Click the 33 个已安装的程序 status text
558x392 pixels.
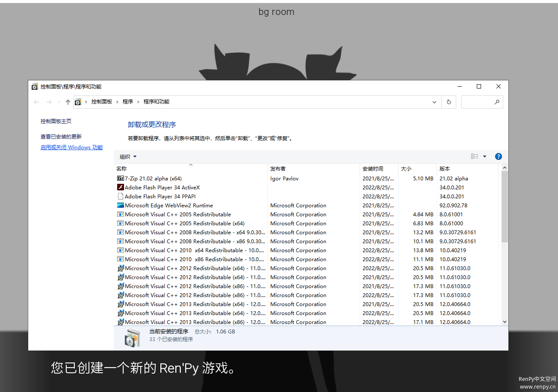click(x=171, y=339)
